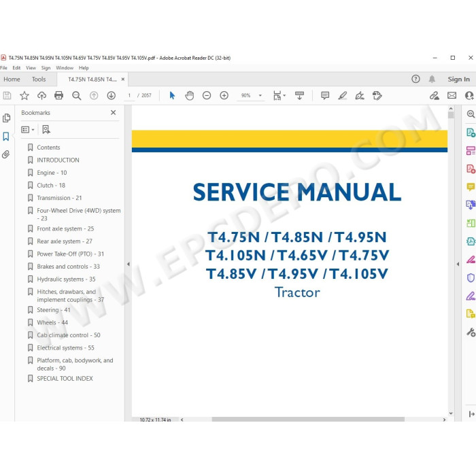The width and height of the screenshot is (476, 476).
Task: Open the Find text magnifier tool
Action: point(76,96)
